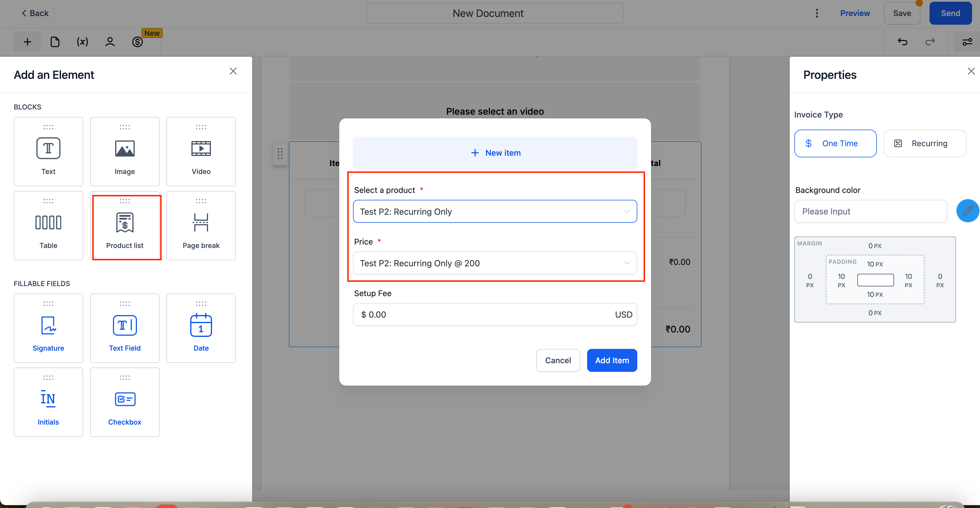Open the dollar payments icon marked New
This screenshot has width=980, height=508.
138,42
